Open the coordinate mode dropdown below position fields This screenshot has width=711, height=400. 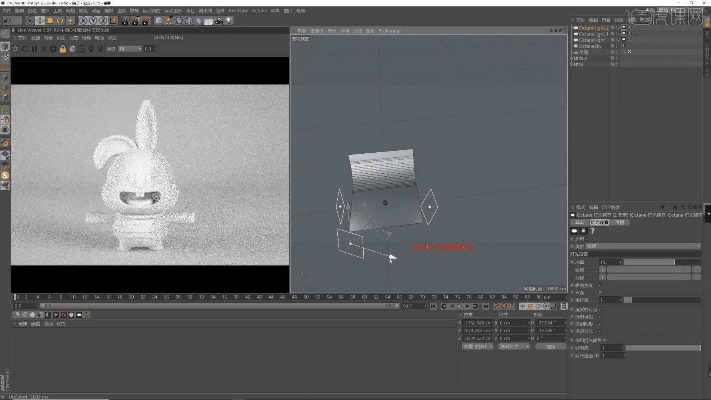point(475,347)
